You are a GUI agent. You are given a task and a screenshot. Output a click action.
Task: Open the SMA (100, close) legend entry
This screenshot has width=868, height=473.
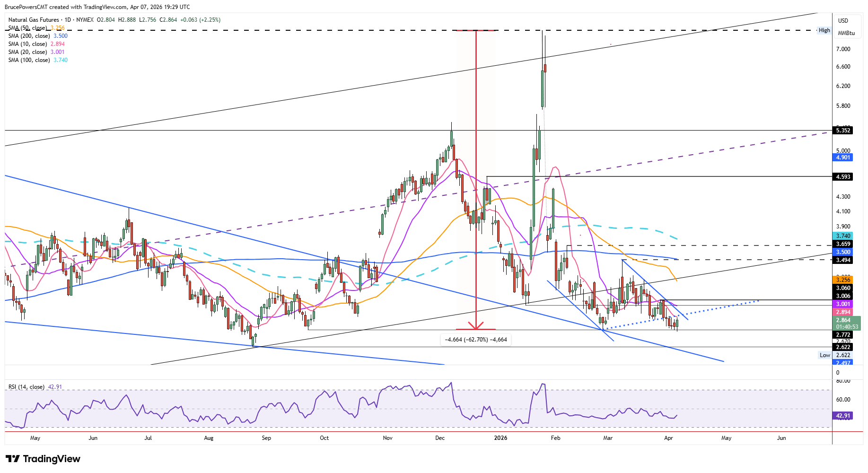[x=38, y=60]
